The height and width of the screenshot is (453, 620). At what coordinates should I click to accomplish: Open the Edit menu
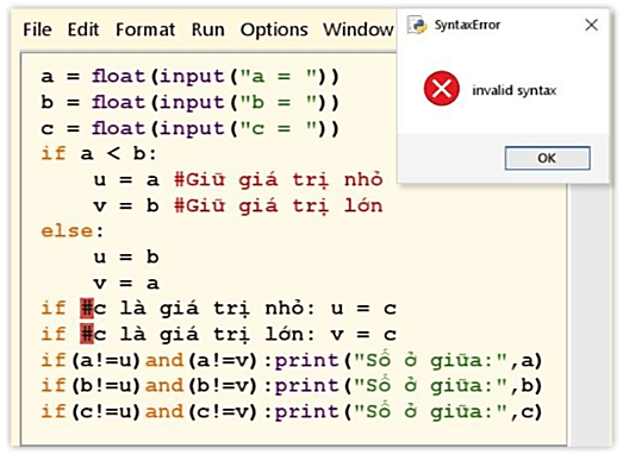(83, 29)
